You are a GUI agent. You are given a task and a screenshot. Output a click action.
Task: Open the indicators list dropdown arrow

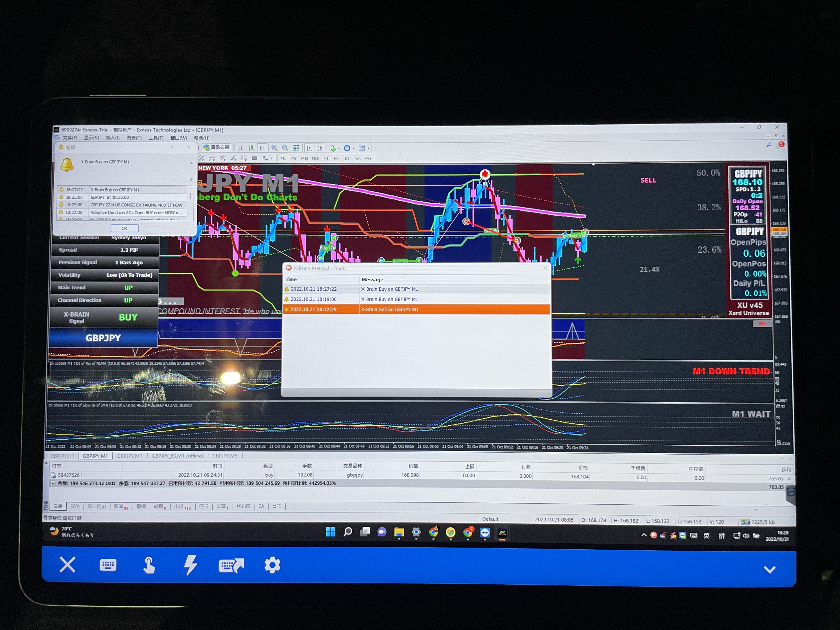pos(339,149)
